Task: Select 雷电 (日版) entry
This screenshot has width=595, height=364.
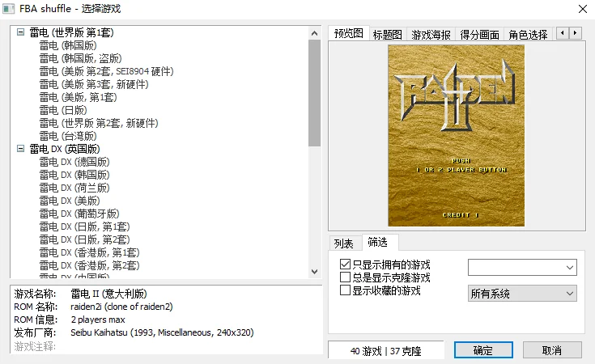Action: pos(63,110)
